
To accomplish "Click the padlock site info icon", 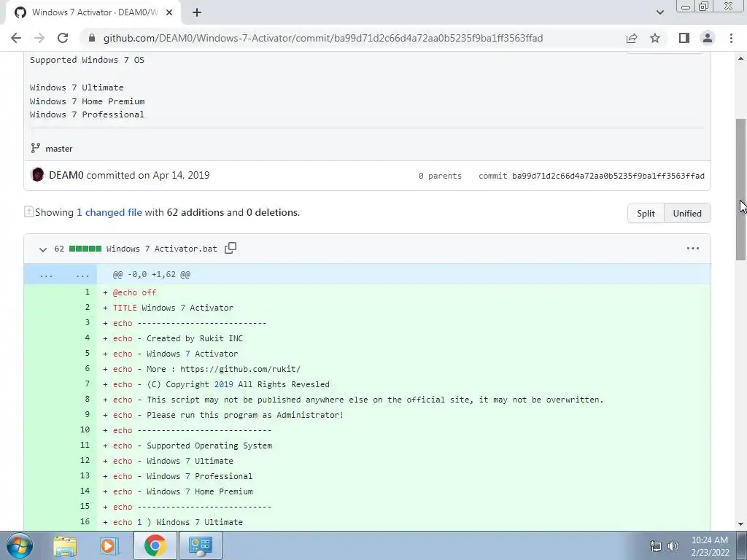I will click(x=92, y=38).
